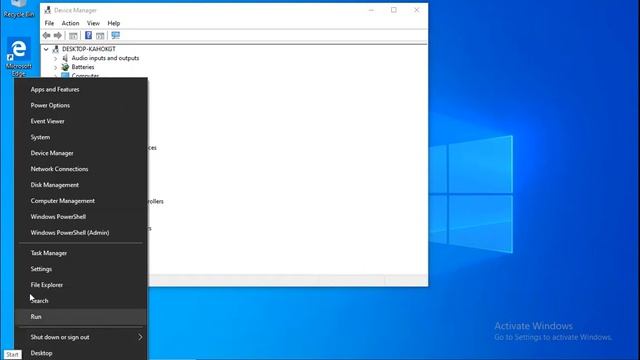
Task: Launch Windows PowerShell (Admin)
Action: point(81,233)
